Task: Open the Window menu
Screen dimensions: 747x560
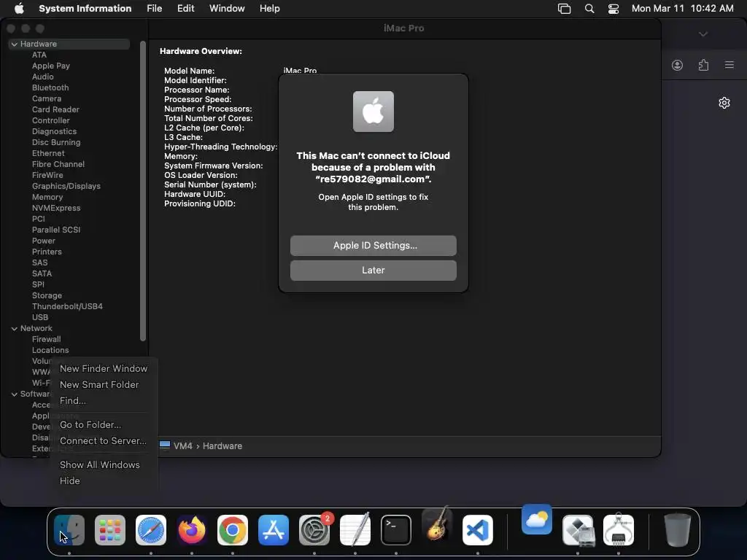Action: tap(227, 9)
